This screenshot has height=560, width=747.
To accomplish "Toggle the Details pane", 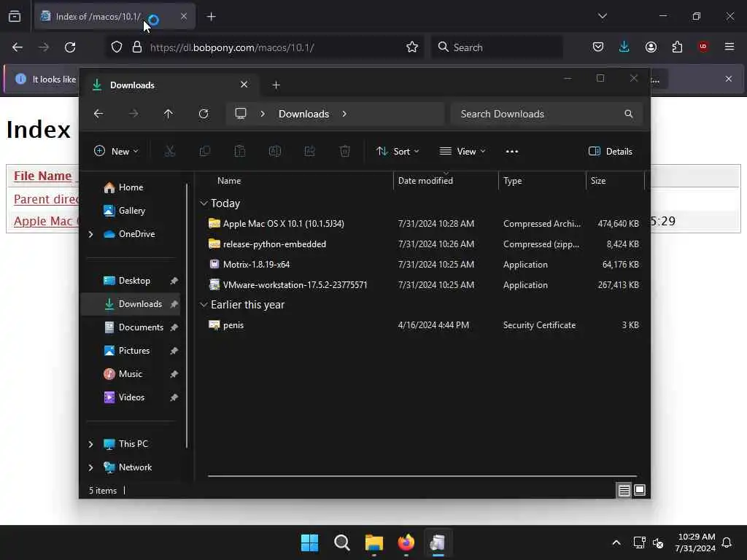I will pos(611,152).
